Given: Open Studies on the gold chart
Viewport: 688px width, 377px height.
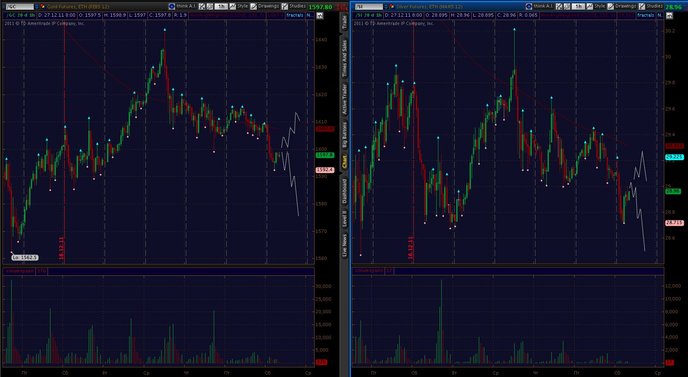Looking at the screenshot, I should [x=294, y=6].
